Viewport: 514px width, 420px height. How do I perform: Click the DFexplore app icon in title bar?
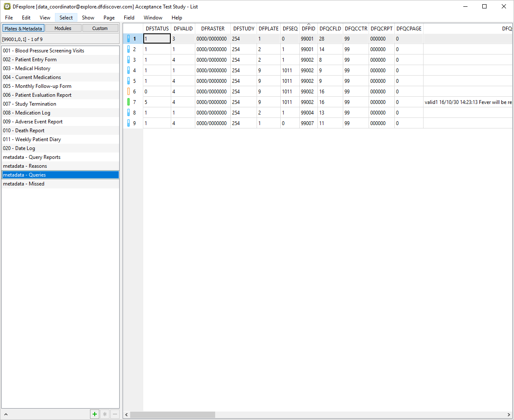point(7,6)
